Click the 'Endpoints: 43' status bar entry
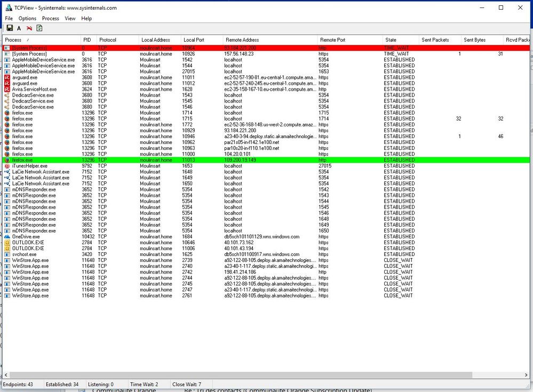The width and height of the screenshot is (533, 392). 18,385
